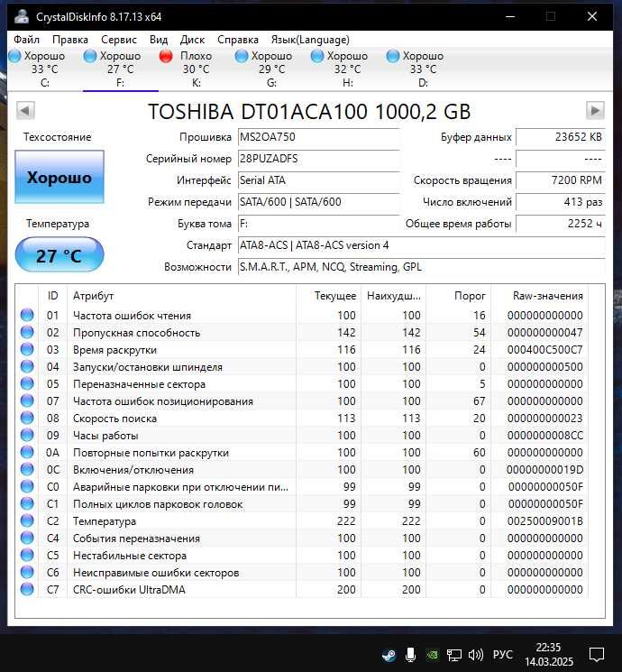Click the 413 раз power-on count value

point(561,202)
